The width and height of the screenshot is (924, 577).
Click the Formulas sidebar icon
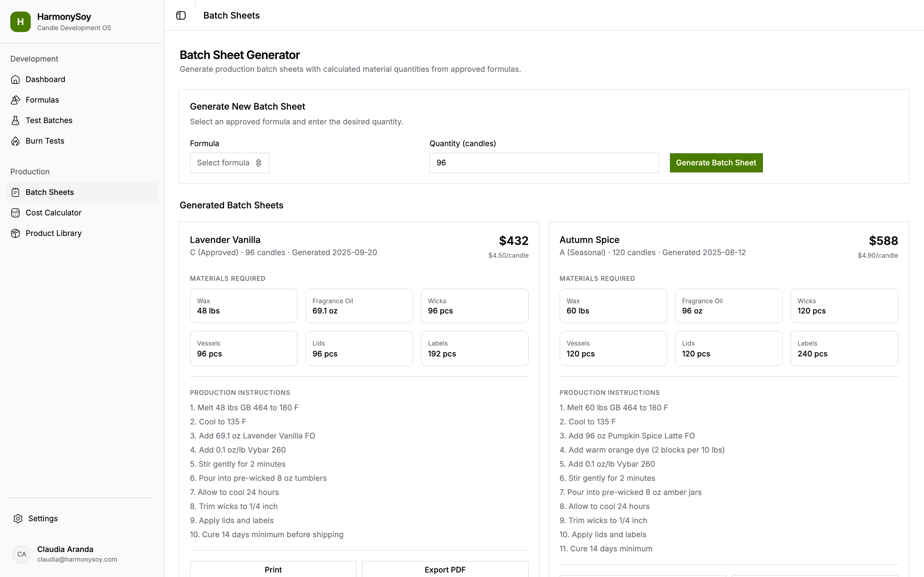coord(15,100)
